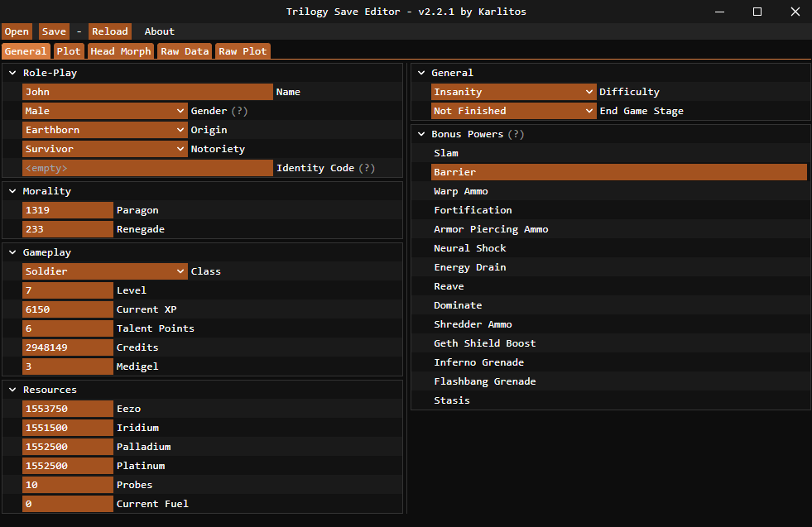Image resolution: width=812 pixels, height=527 pixels.
Task: Select Inferno Grenade in Bonus Powers
Action: point(619,362)
